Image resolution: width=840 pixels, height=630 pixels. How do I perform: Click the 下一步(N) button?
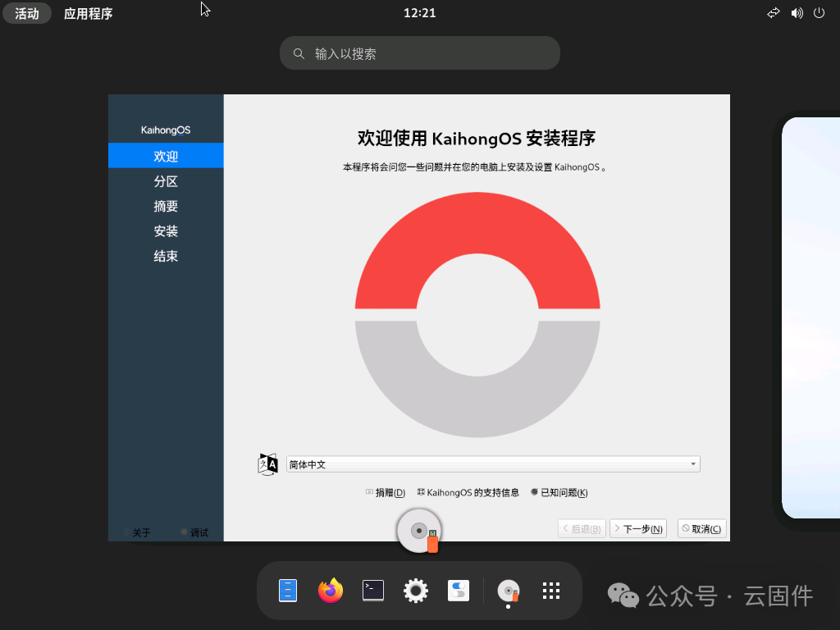click(638, 528)
